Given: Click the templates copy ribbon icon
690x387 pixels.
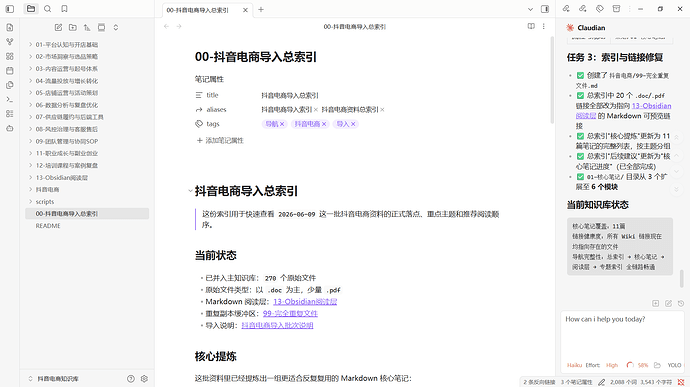Looking at the screenshot, I should click(x=10, y=85).
